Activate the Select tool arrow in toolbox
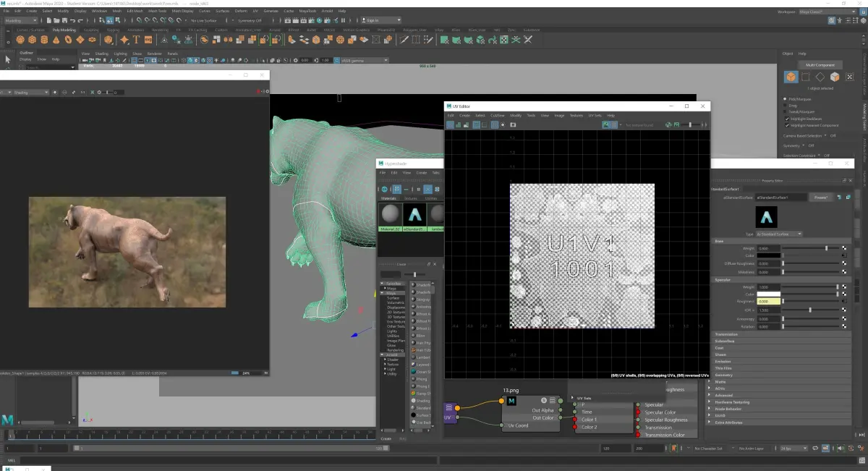Viewport: 868px width, 471px height. [x=7, y=60]
